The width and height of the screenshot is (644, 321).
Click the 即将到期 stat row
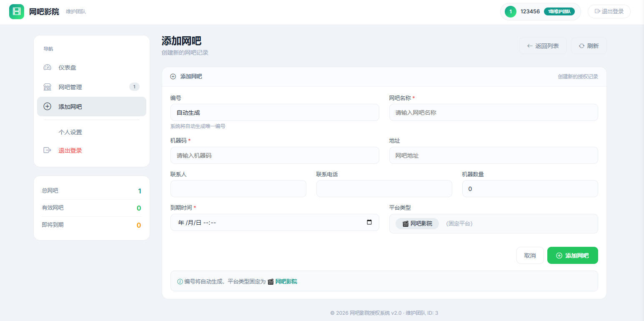click(92, 225)
